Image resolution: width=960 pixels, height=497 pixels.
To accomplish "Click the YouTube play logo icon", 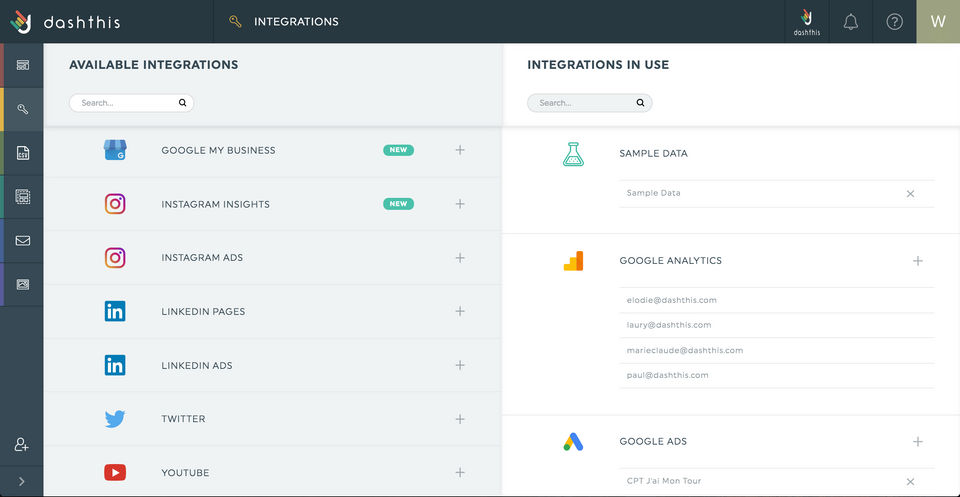I will pyautogui.click(x=115, y=473).
